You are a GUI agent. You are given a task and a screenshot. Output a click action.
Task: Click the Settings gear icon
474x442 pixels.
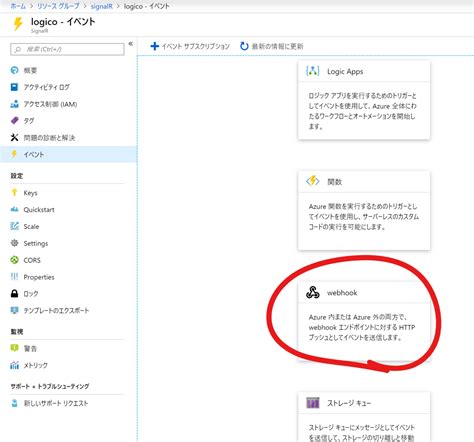pos(14,243)
